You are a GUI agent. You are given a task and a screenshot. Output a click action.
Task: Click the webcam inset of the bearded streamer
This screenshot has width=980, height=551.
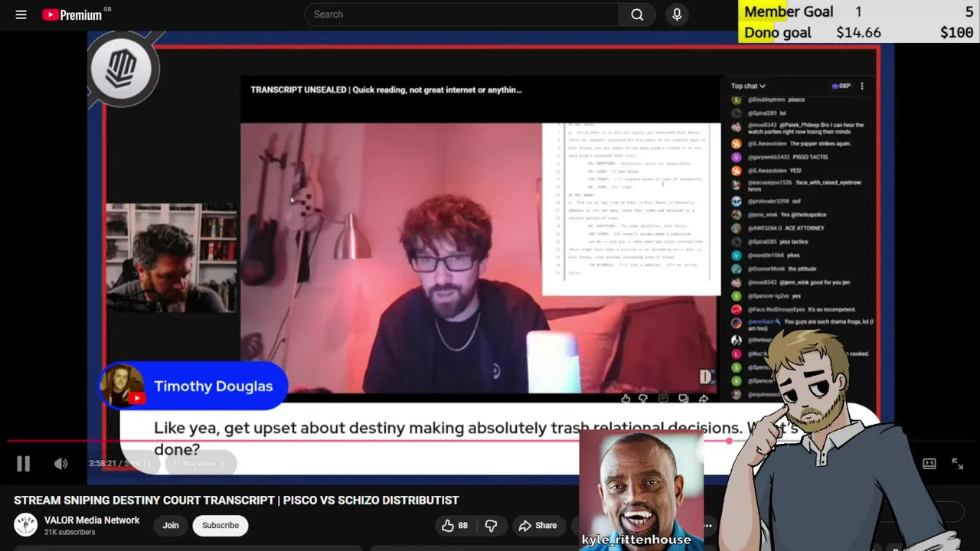(171, 259)
